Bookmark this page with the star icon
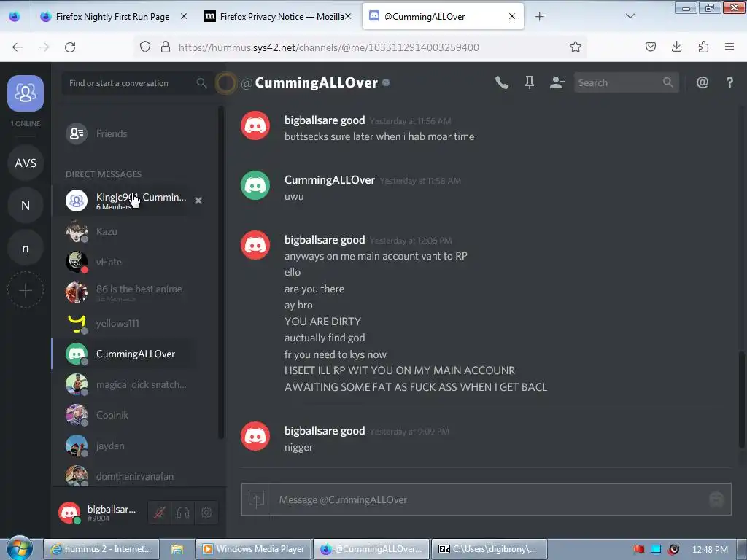The height and width of the screenshot is (560, 747). (x=576, y=47)
